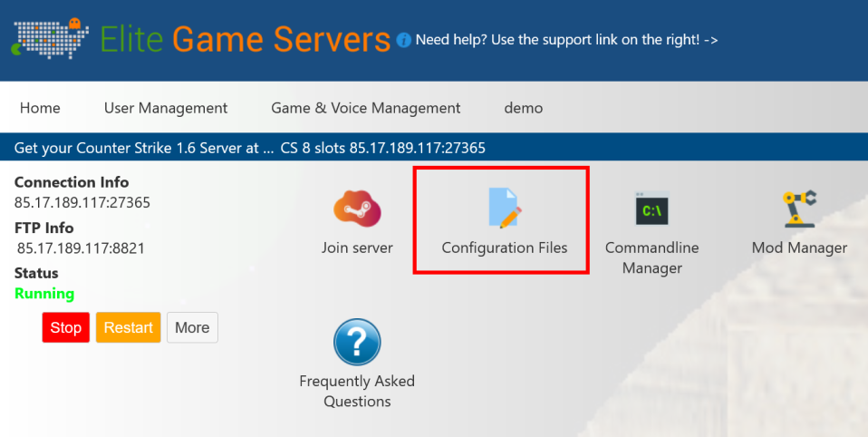
Task: Select the Connection Info address 85.17.189.117:27365
Action: [x=82, y=203]
